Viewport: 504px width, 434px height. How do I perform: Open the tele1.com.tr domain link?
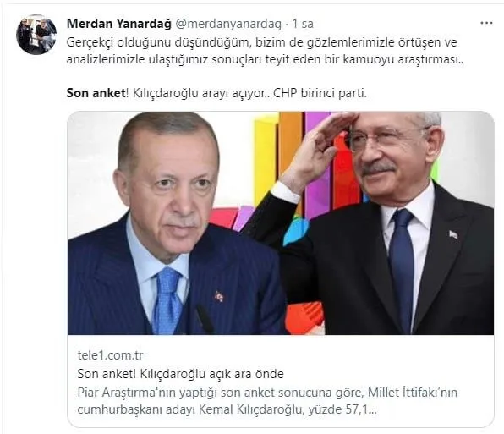[x=110, y=355]
